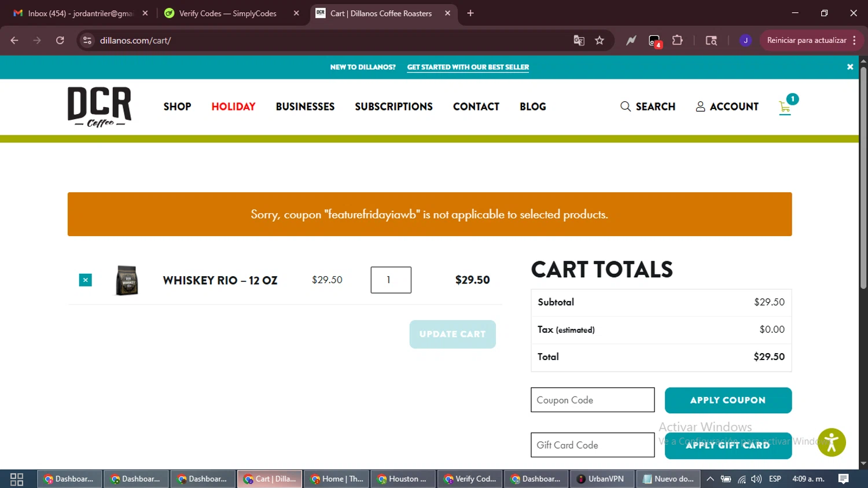868x488 pixels.
Task: Open the Blog menu item
Action: pyautogui.click(x=533, y=107)
